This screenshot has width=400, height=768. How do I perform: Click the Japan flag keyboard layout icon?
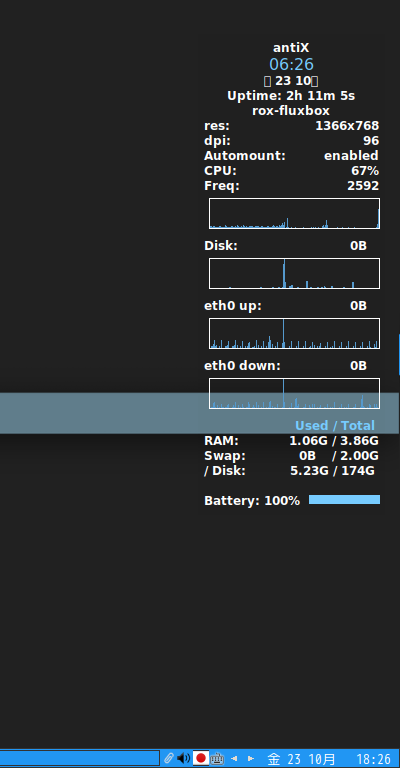(x=201, y=758)
